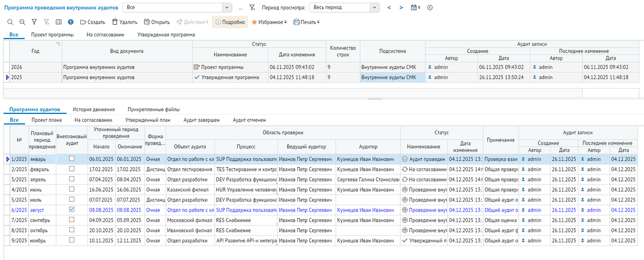Viewport: 644px width, 260px height.
Task: Clear the filter next to the top dropdown
Action: pos(252,8)
